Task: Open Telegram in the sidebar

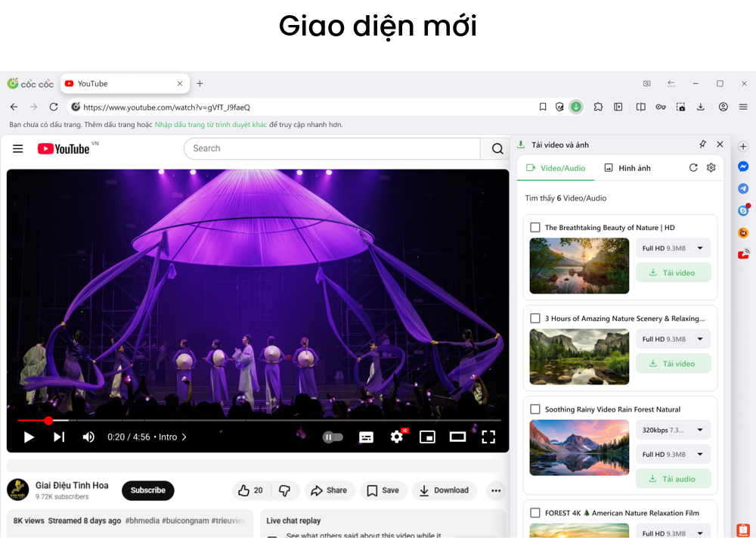Action: 743,188
